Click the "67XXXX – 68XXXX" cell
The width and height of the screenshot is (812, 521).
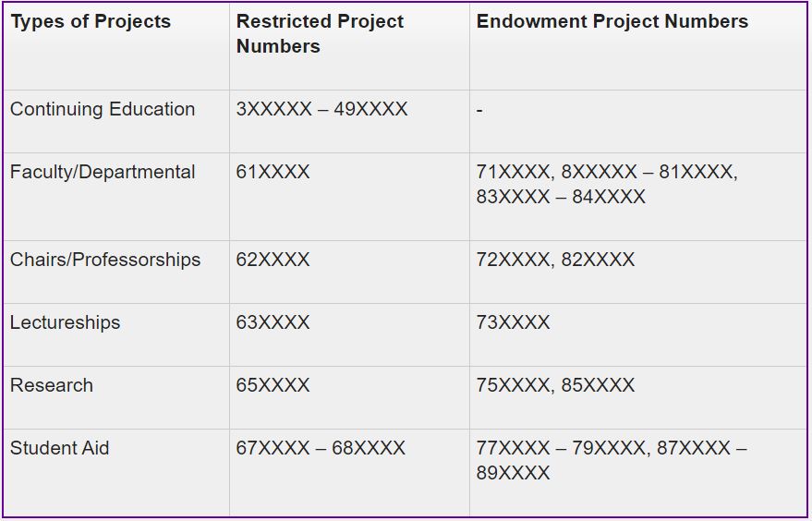(x=321, y=449)
